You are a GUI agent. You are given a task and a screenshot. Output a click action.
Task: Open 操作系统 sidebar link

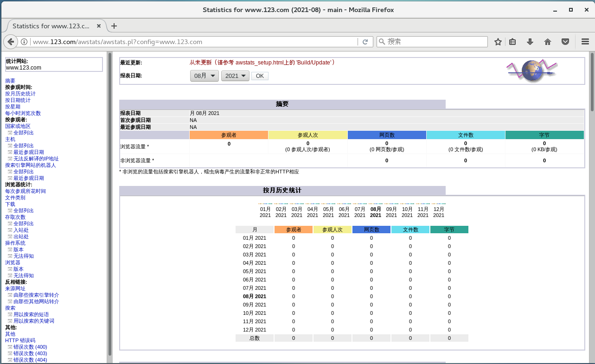pyautogui.click(x=15, y=243)
